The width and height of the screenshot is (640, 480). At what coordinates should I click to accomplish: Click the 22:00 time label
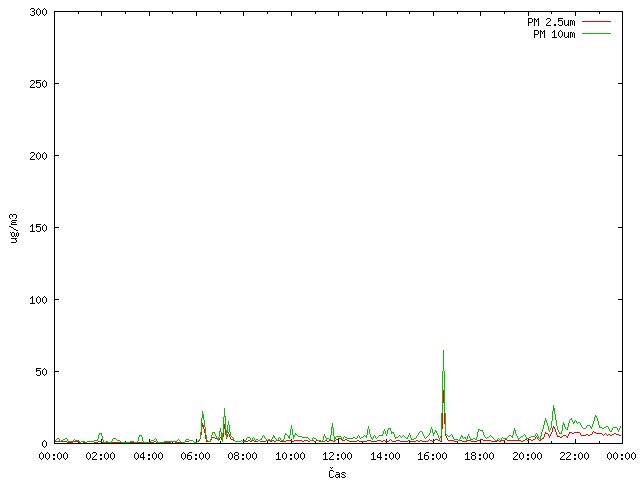click(575, 456)
